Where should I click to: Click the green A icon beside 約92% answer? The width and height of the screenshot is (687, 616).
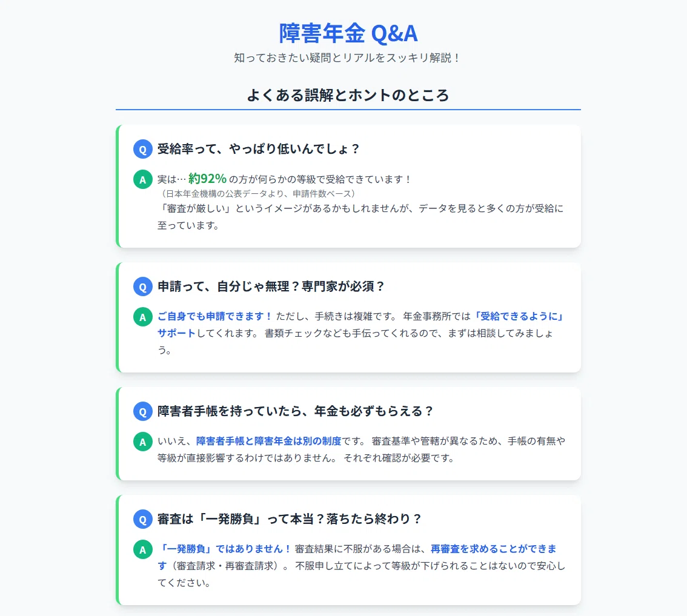[x=143, y=179]
